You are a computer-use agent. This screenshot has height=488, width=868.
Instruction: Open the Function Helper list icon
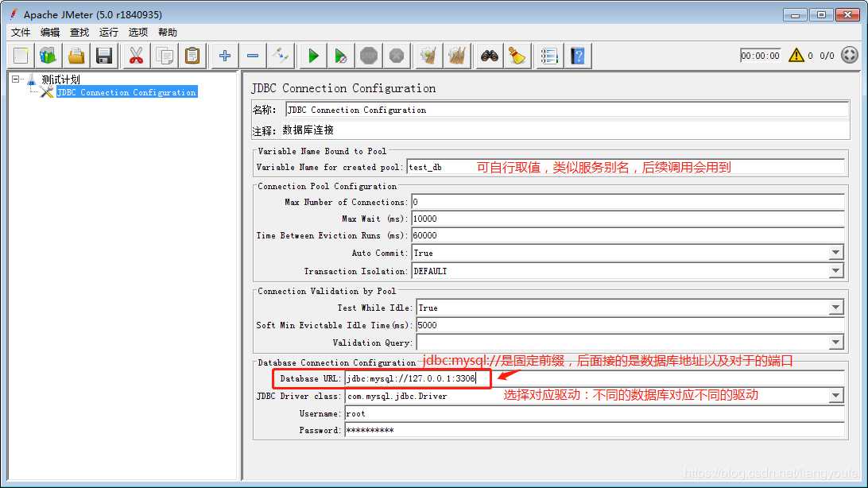(549, 56)
